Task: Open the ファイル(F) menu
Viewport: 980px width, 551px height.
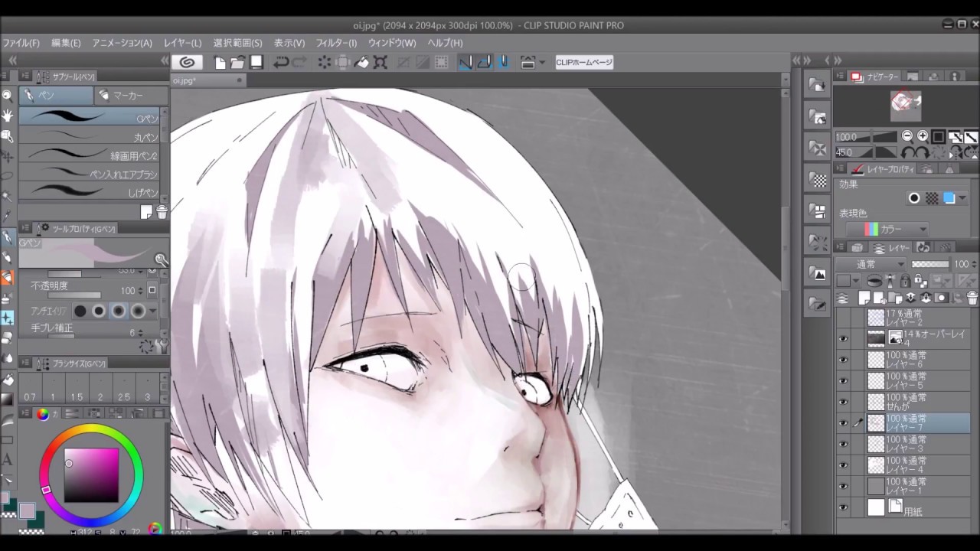Action: coord(21,43)
